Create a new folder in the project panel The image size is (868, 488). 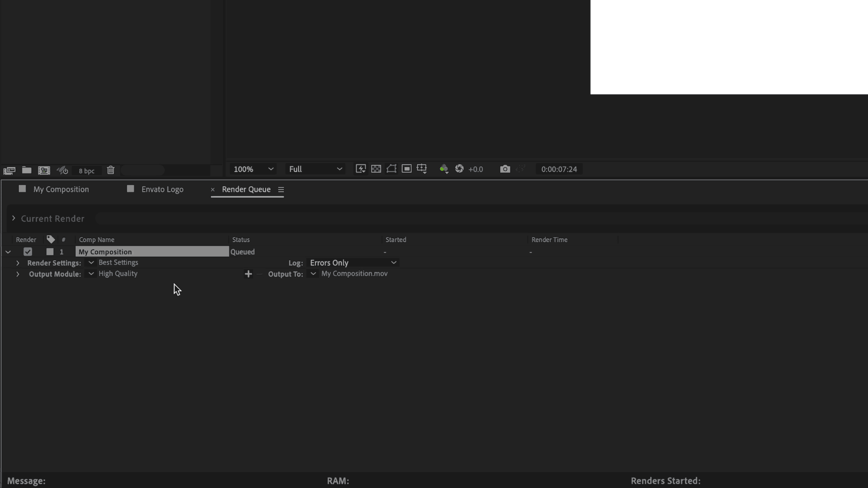(x=26, y=170)
